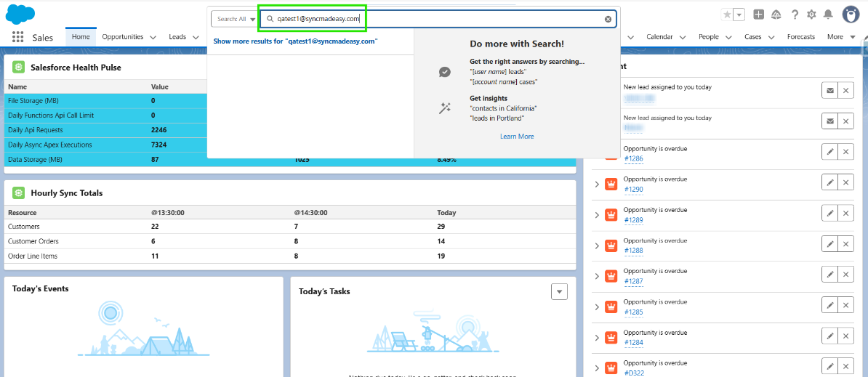This screenshot has height=377, width=868.
Task: Open the Setup gear menu
Action: coord(811,15)
